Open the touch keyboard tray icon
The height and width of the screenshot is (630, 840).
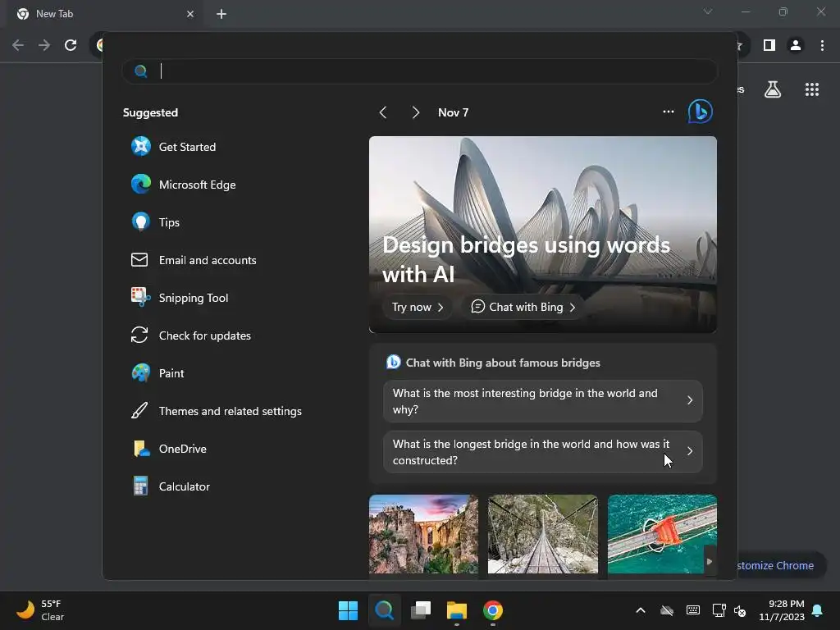[692, 610]
